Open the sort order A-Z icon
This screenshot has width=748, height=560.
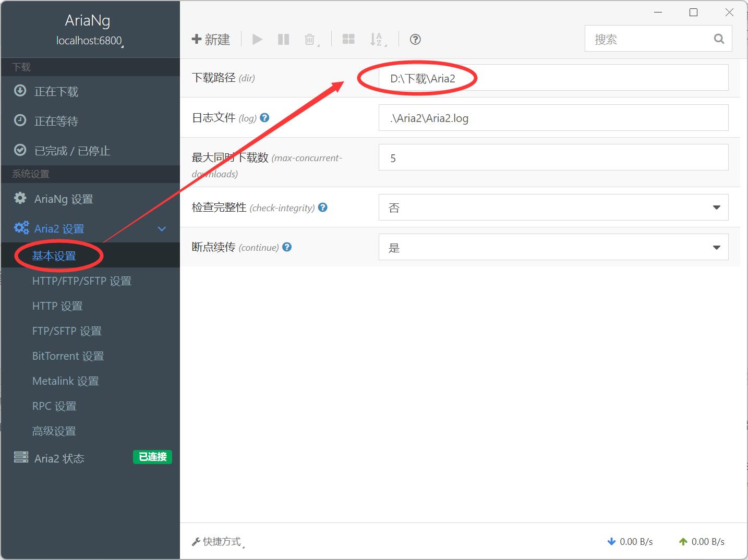point(376,40)
